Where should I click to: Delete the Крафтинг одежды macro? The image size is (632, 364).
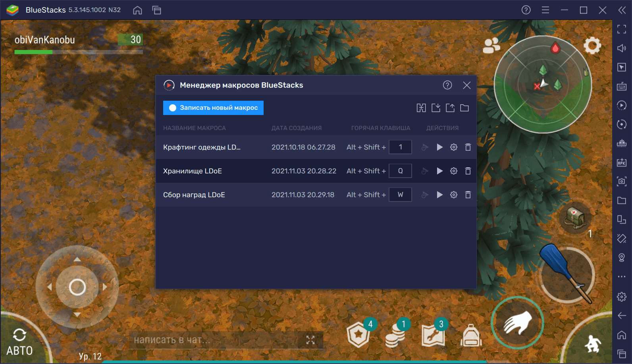(x=468, y=147)
